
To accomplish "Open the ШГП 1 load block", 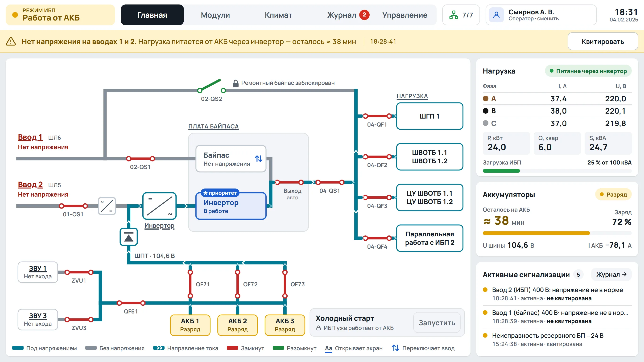I will [429, 116].
